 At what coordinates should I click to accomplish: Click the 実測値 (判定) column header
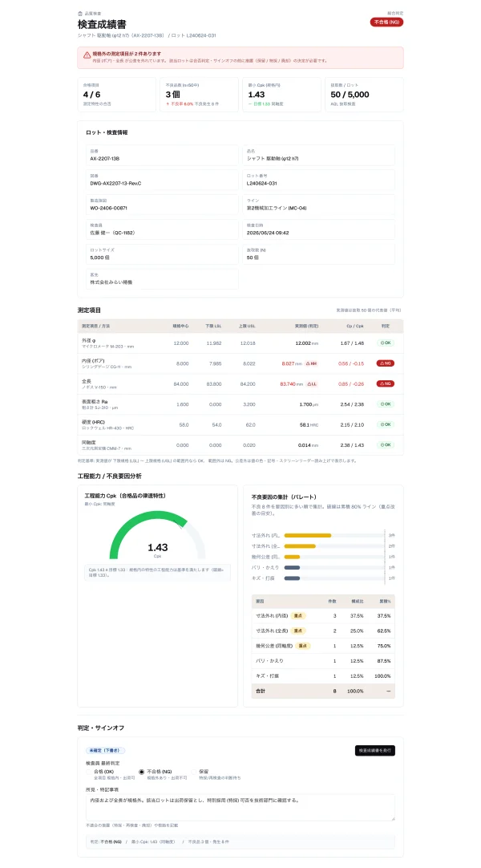(305, 326)
